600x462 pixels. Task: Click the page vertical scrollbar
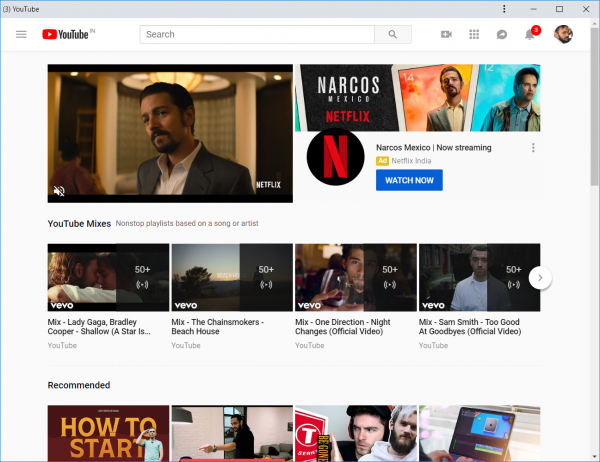(595, 107)
